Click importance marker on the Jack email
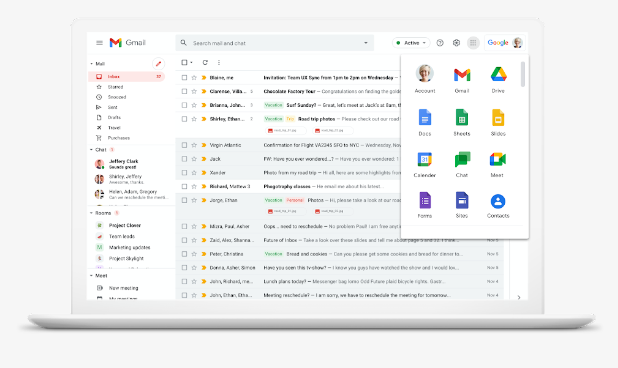Screen dimensions: 618x368 tap(204, 159)
